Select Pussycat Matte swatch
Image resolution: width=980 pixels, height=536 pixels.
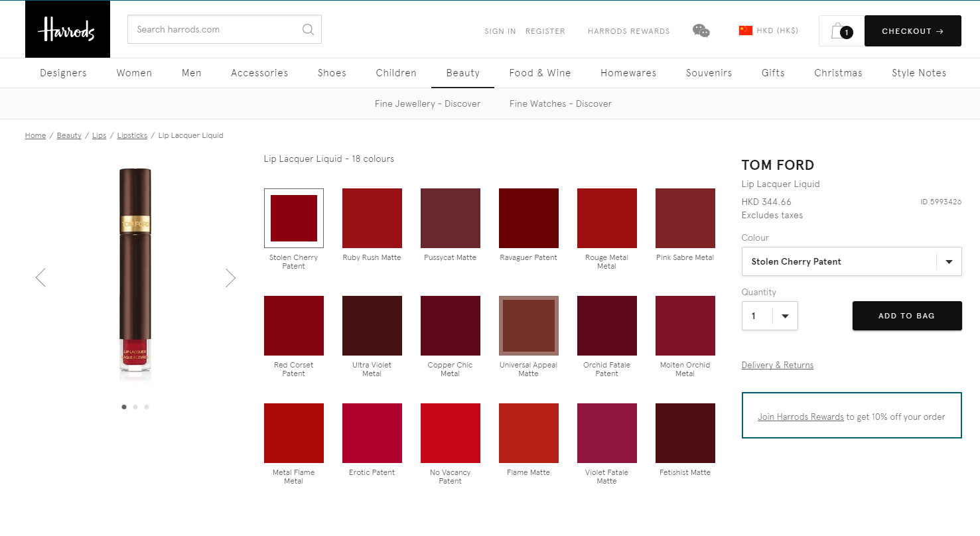(x=451, y=218)
